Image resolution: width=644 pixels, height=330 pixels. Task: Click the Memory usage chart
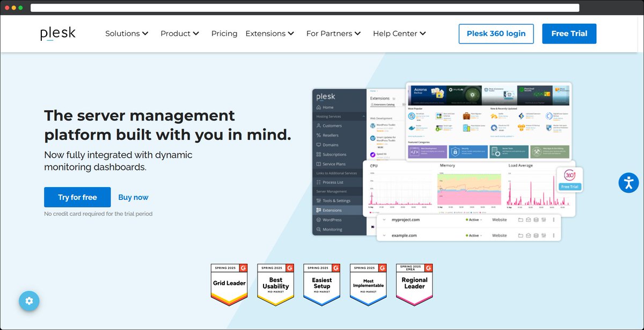[x=469, y=188]
